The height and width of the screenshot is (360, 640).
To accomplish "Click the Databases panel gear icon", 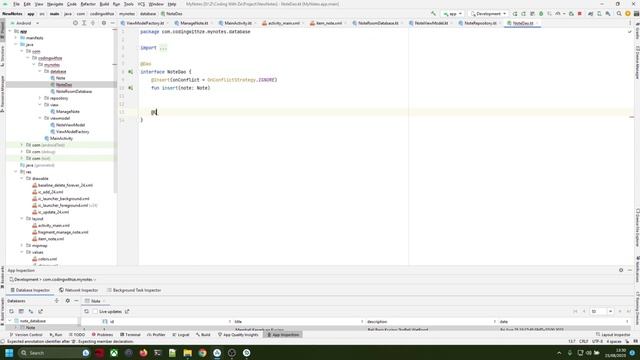I will point(67,301).
